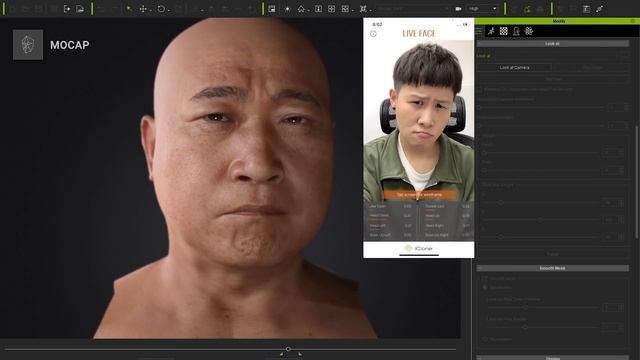
Task: Adjust the lower Smooth Mesh level slider
Action: click(x=525, y=327)
